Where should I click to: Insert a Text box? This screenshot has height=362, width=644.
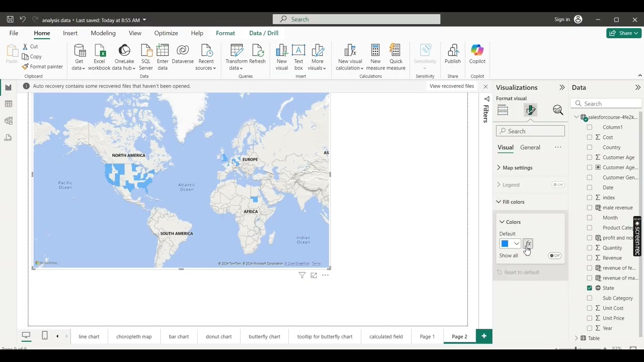pyautogui.click(x=298, y=57)
